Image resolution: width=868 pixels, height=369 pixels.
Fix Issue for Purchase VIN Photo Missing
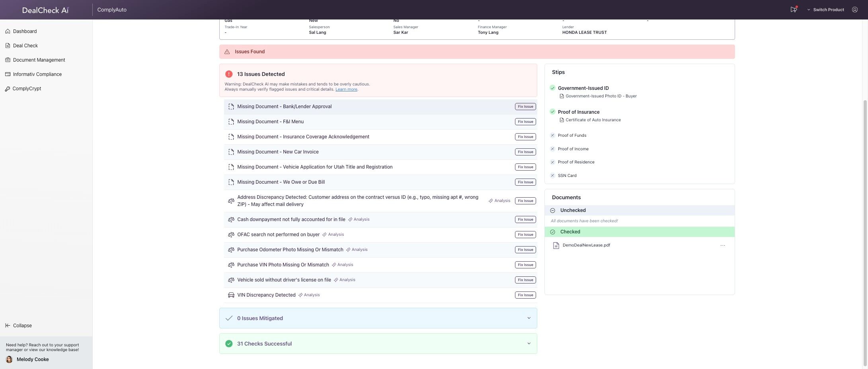[x=525, y=265]
